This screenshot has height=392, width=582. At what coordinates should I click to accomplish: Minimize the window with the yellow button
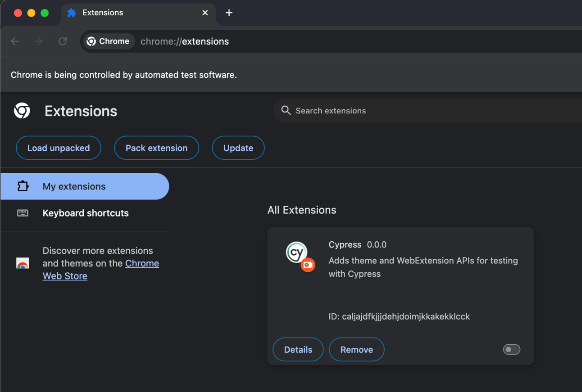(31, 13)
